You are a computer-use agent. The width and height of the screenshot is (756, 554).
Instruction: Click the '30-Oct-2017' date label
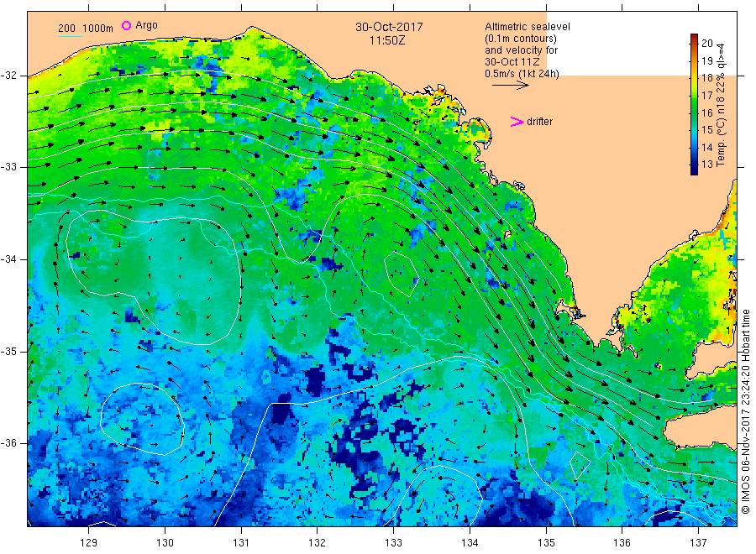(x=389, y=27)
